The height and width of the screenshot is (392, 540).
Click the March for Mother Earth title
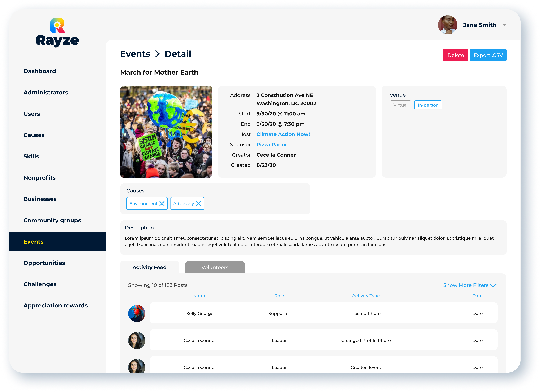pos(159,72)
